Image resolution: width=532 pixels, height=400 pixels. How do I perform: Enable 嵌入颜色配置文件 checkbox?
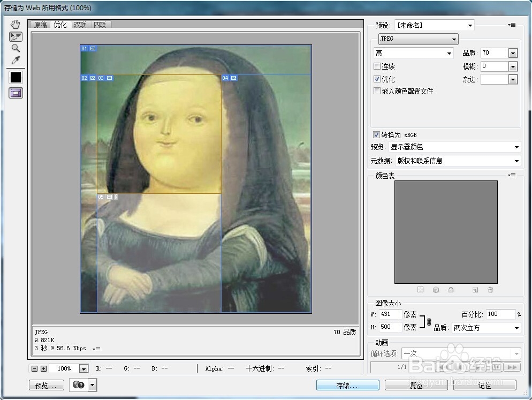[x=377, y=90]
